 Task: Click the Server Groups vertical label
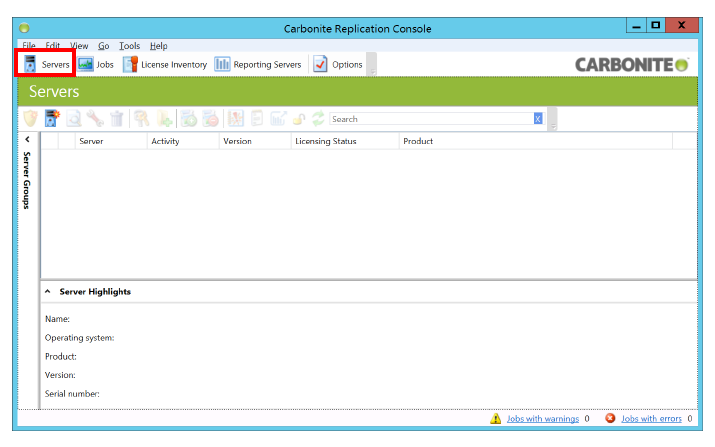[x=27, y=180]
